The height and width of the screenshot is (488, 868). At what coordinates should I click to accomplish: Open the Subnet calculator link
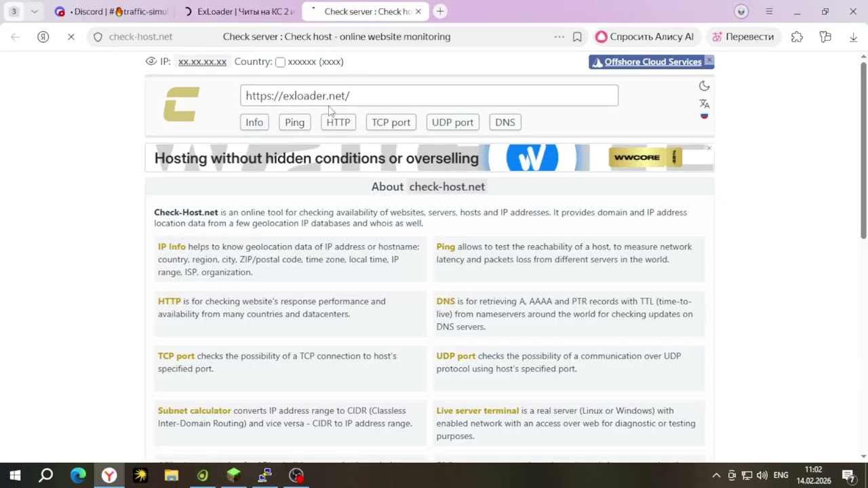195,411
